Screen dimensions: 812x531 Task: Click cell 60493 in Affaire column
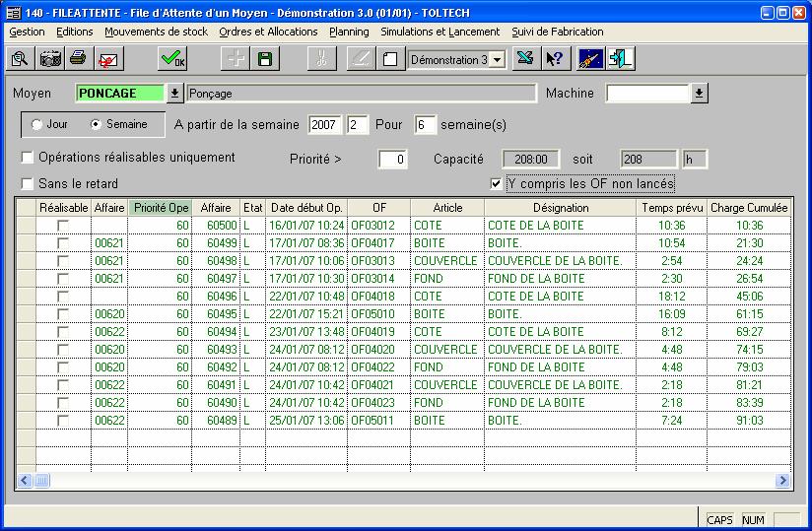coord(216,350)
